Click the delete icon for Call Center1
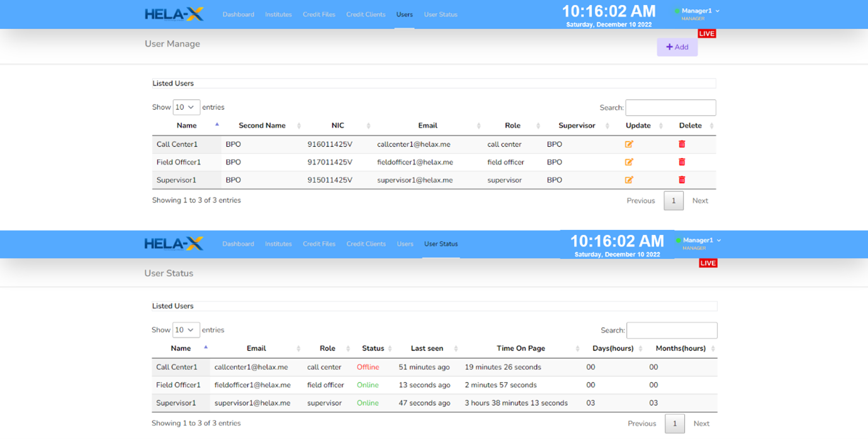The width and height of the screenshot is (868, 439). [x=680, y=144]
